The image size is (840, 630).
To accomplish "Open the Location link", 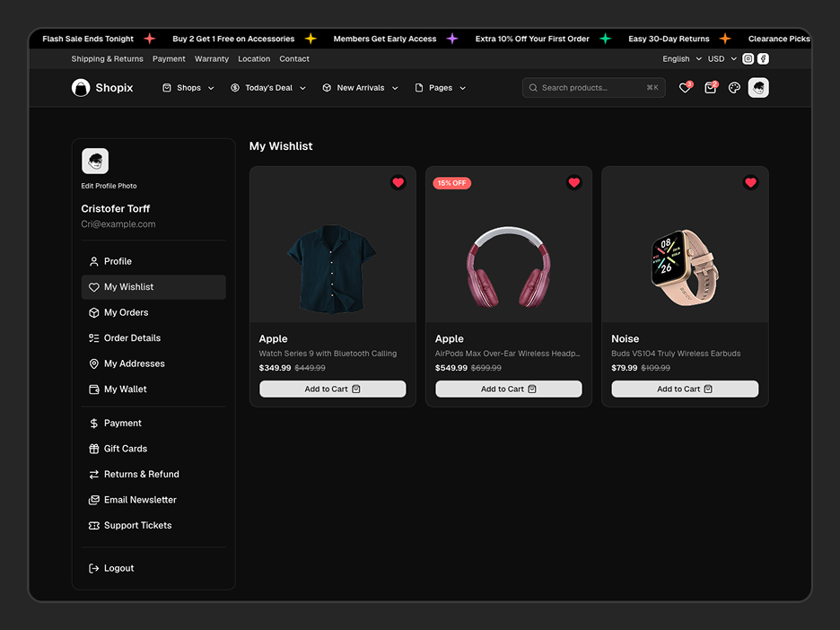I will point(254,59).
